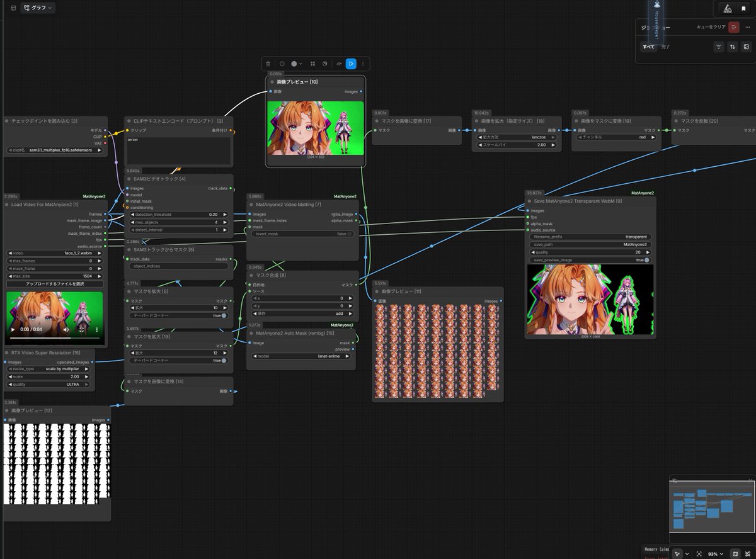Click the 画像プレビュー [10] preview thumbnail
Viewport: 756px width, 559px height.
click(x=316, y=128)
